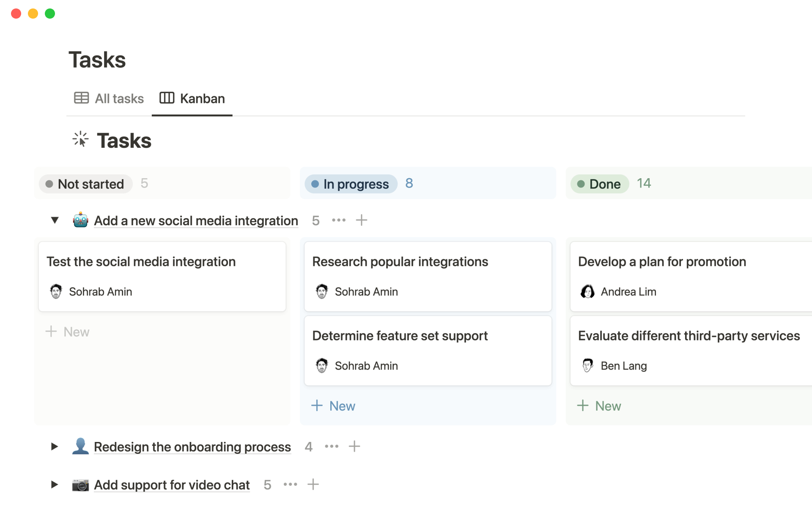The height and width of the screenshot is (508, 812).
Task: Open options for social media integration group
Action: pyautogui.click(x=339, y=220)
